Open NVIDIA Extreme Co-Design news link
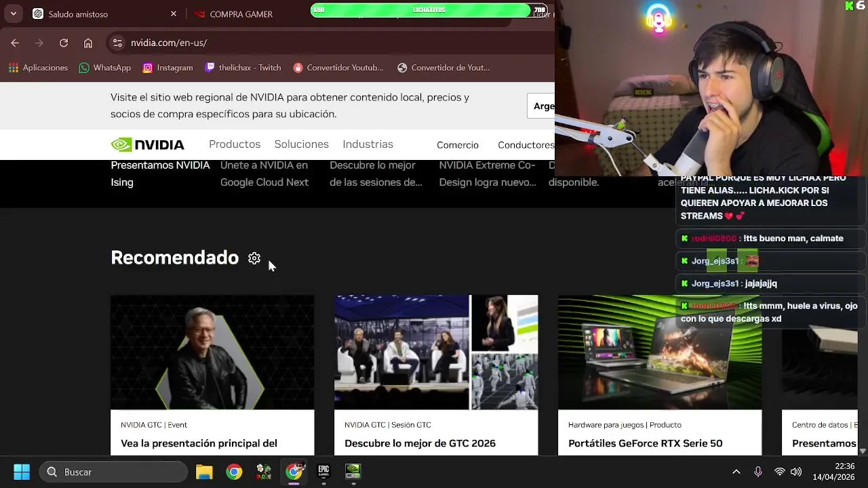 [488, 174]
